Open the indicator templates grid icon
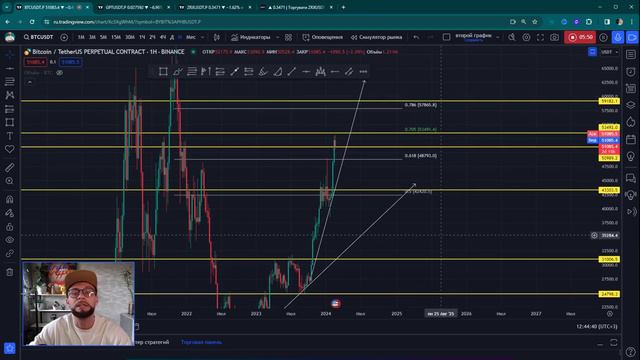640x360 pixels. (x=289, y=37)
